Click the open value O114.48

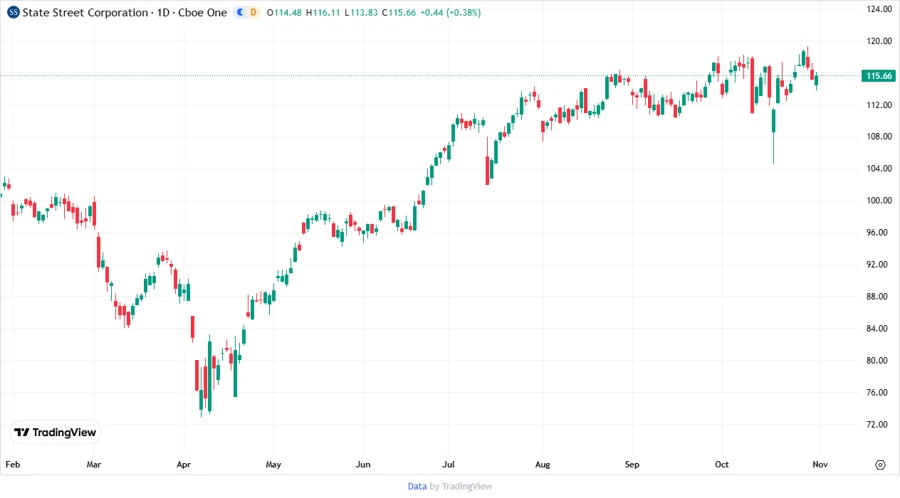284,13
